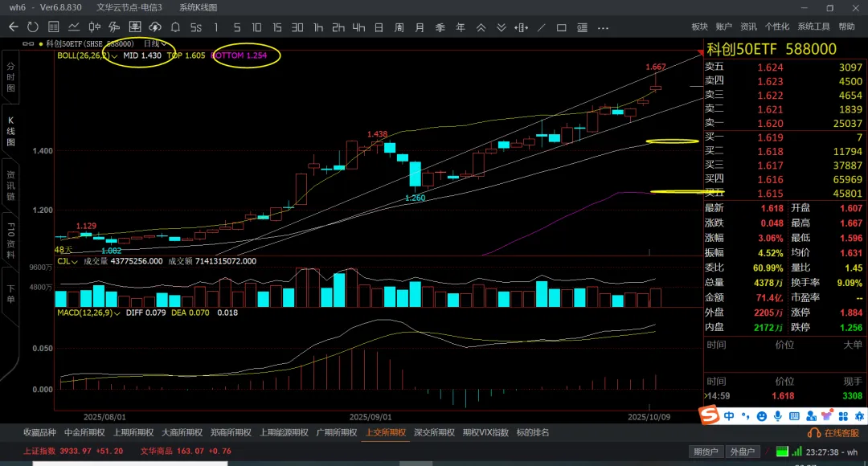This screenshot has height=466, width=868.
Task: Toggle Sogou punctuation mode
Action: [746, 416]
